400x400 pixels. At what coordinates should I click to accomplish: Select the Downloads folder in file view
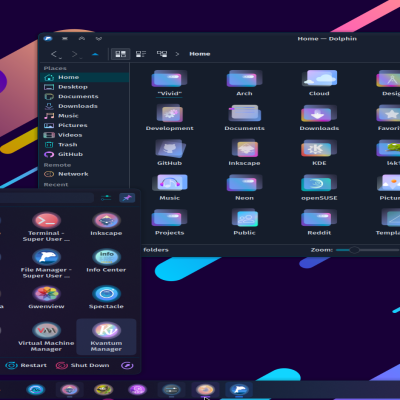[x=319, y=114]
